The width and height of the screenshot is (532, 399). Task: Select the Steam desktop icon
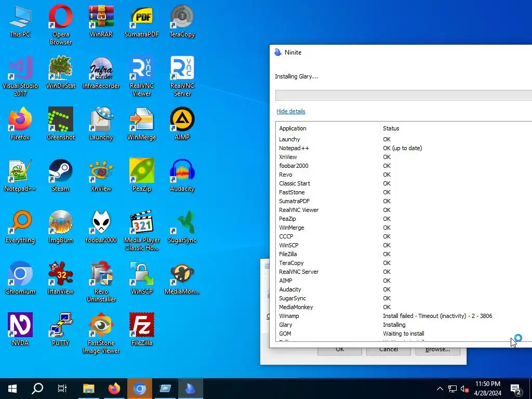click(x=60, y=175)
